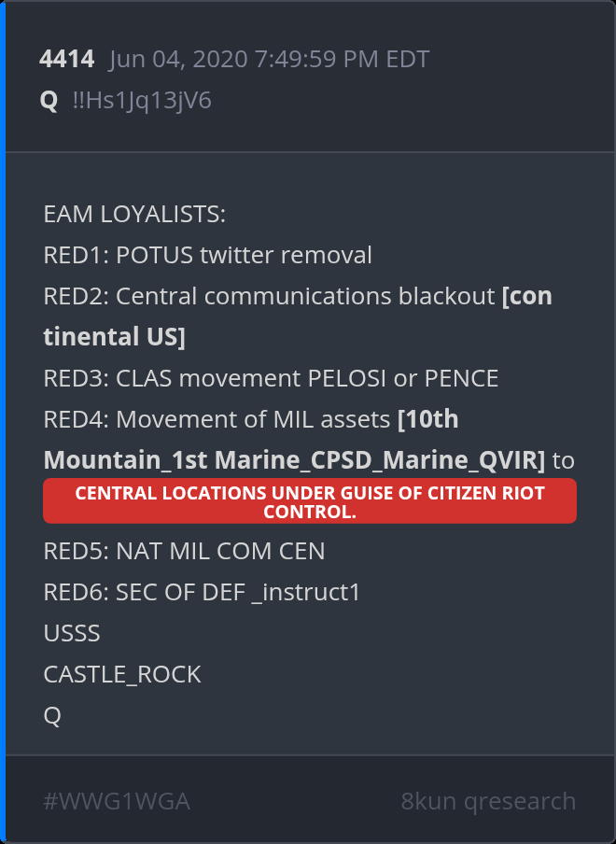The image size is (616, 844).
Task: Click the CASTLE_ROCK text
Action: tap(122, 674)
